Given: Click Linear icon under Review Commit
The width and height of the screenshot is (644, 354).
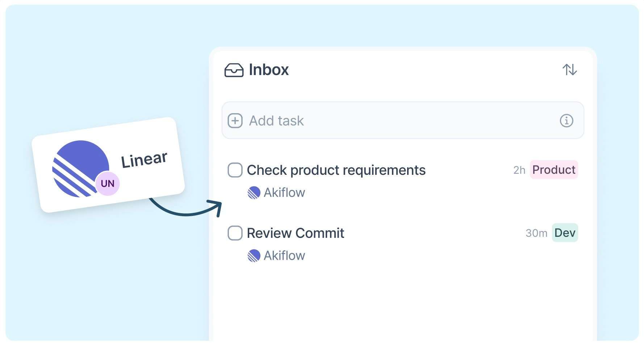Looking at the screenshot, I should coord(254,256).
